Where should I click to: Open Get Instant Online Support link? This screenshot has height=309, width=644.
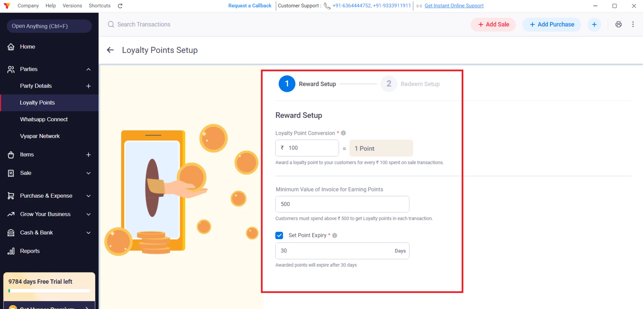click(x=454, y=6)
